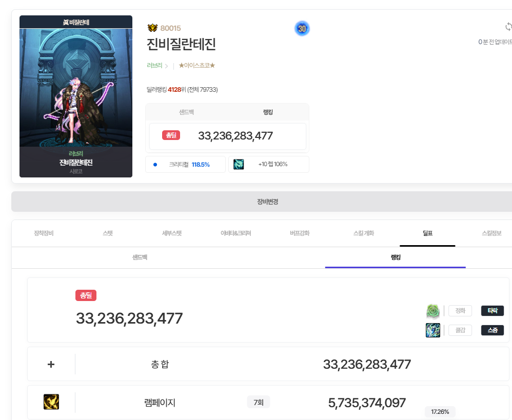Viewport: 512px width, 420px height.
Task: Click the +10 렙 106% skill icon
Action: tap(239, 164)
